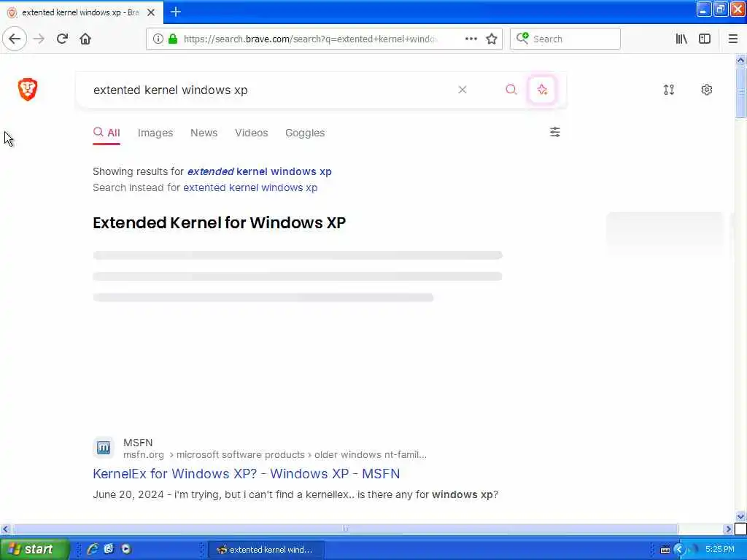Open the Library bookshelf icon
This screenshot has width=747, height=560.
(x=681, y=39)
